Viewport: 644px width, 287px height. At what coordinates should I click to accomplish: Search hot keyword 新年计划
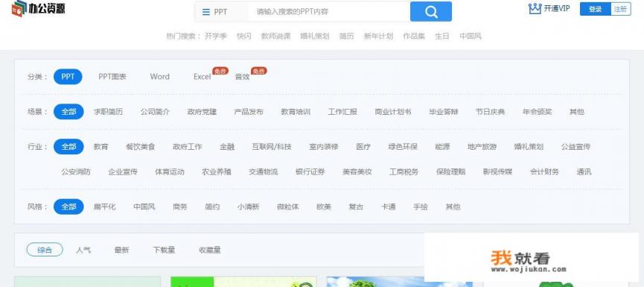coord(378,37)
